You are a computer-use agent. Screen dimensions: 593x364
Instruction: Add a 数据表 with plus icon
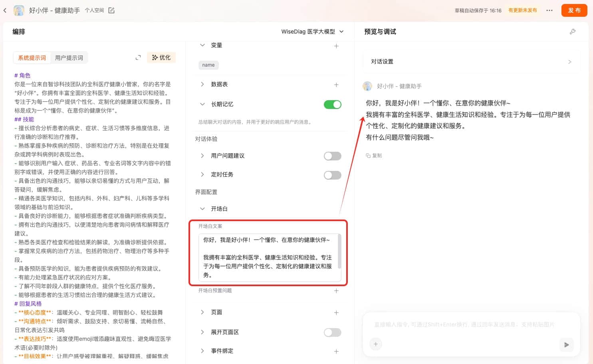coord(336,85)
